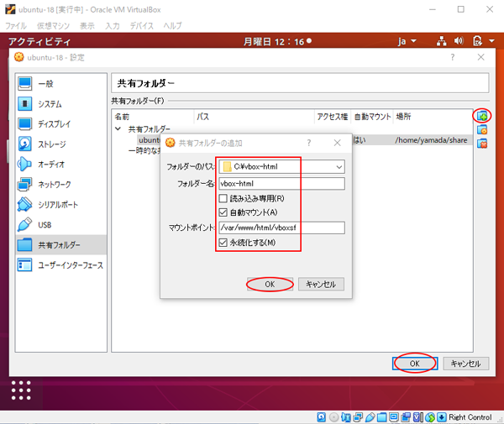Click the 場所 column header
Screen dimensions: 504x424
[433, 117]
